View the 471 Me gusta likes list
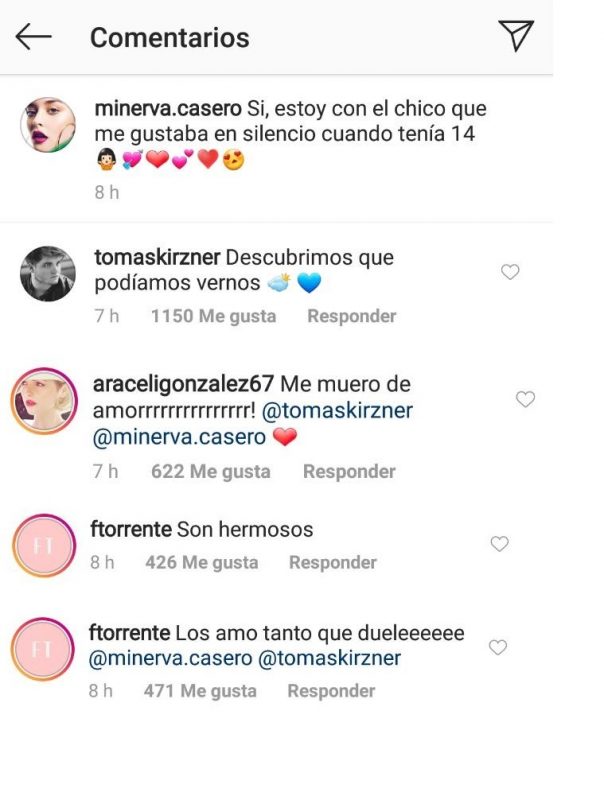Screen dimensions: 604x800 [200, 691]
